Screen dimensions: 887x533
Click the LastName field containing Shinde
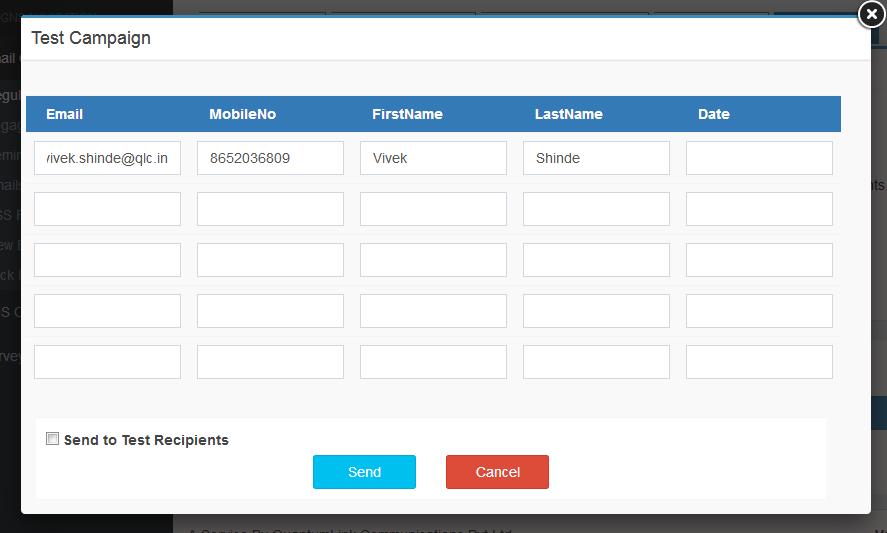tap(596, 158)
